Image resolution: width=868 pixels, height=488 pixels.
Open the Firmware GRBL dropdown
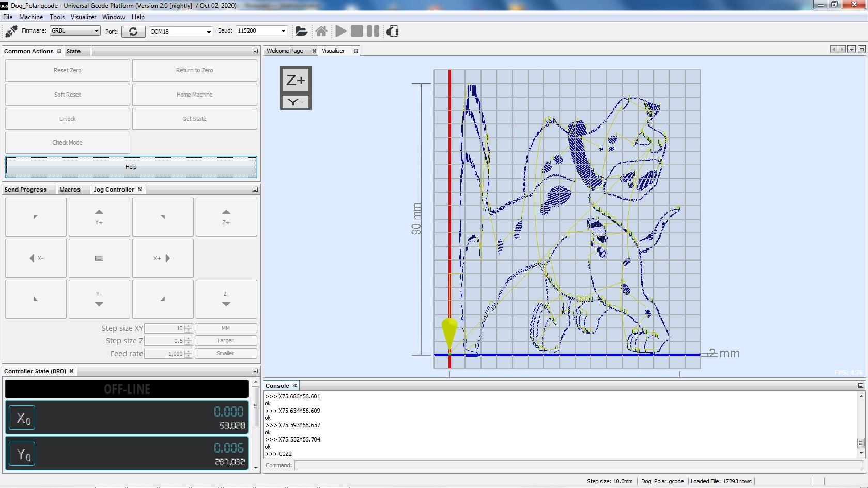(75, 31)
